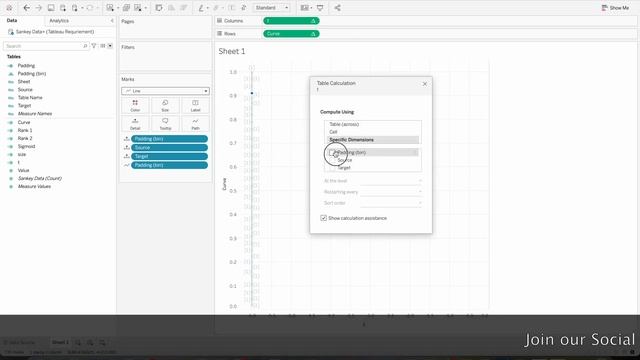
Task: Select Specific Dimensions option
Action: click(372, 140)
